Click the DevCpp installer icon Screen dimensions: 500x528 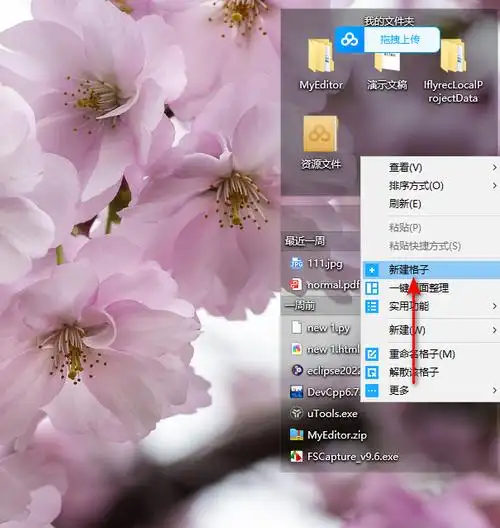[296, 392]
